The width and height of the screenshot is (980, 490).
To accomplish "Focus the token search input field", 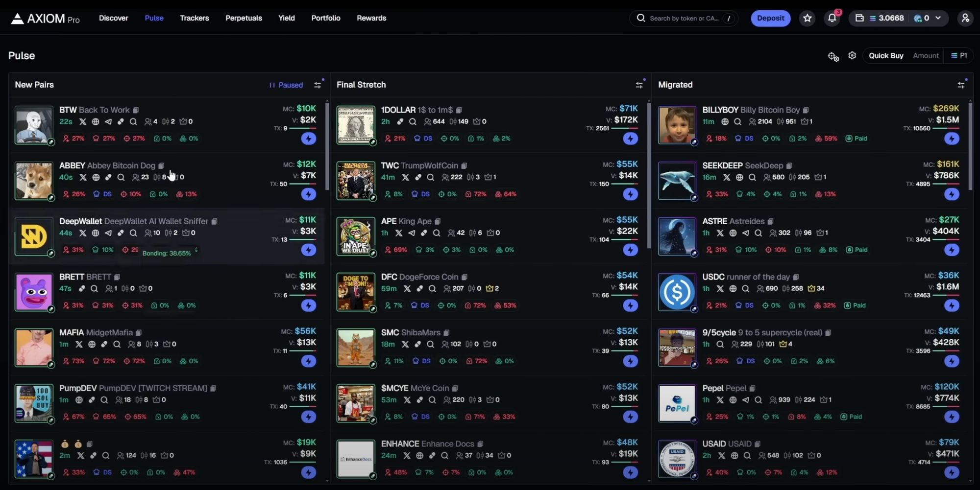I will pos(684,18).
